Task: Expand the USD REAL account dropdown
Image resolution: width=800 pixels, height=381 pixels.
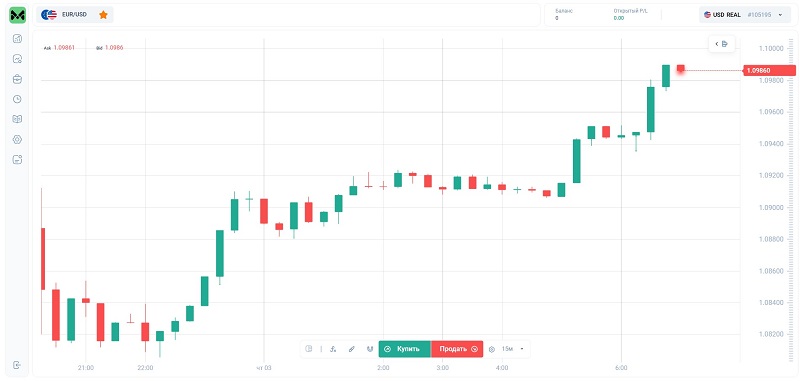Action: (744, 15)
